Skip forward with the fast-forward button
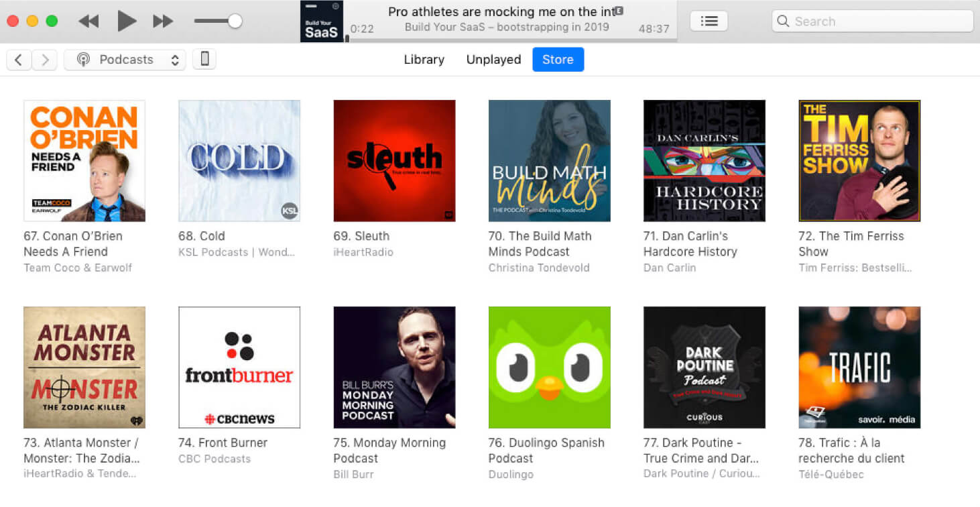The image size is (980, 507). [163, 21]
